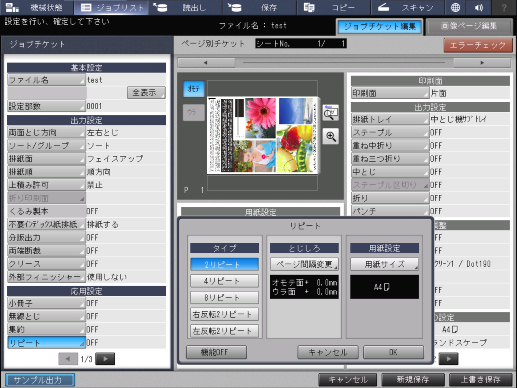517x388 pixels.
Task: Click the sheet navigation slider track
Action: pyautogui.click(x=344, y=62)
